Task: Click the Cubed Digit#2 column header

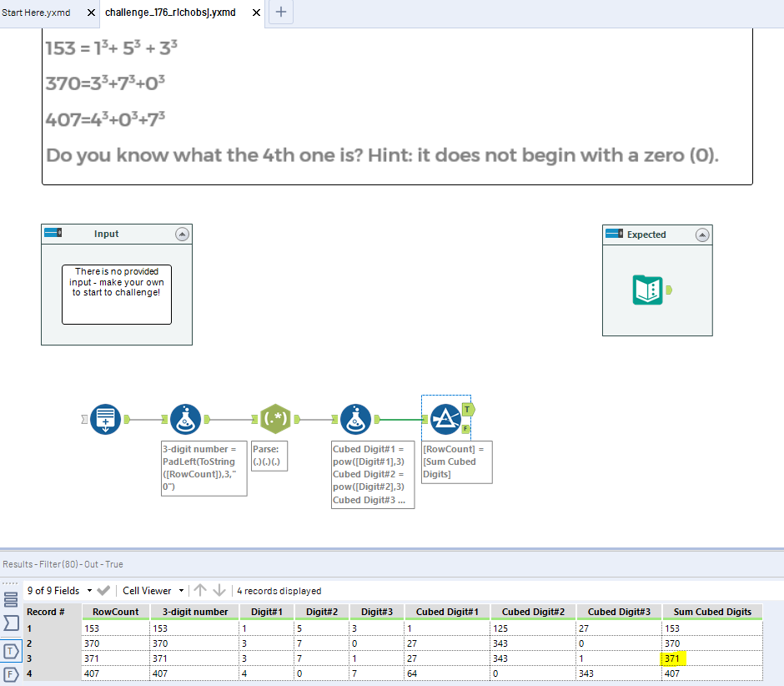Action: click(x=534, y=612)
